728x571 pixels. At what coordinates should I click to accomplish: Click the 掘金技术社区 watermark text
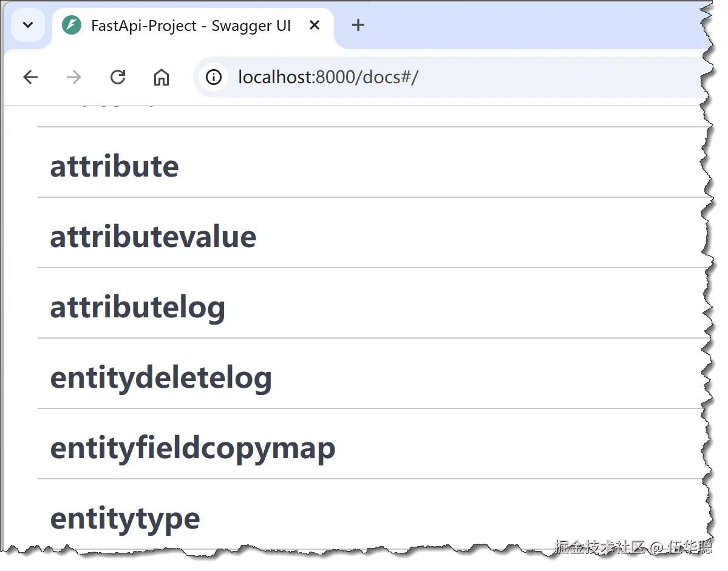[x=599, y=547]
